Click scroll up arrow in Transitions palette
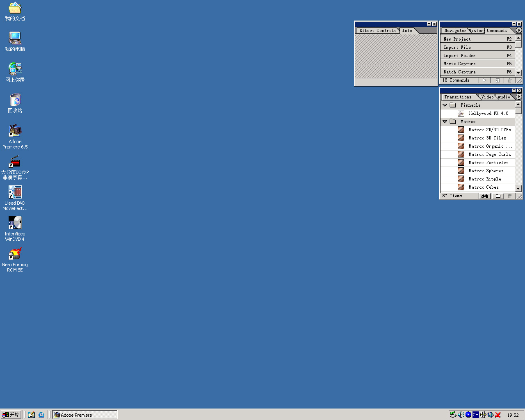 [518, 104]
